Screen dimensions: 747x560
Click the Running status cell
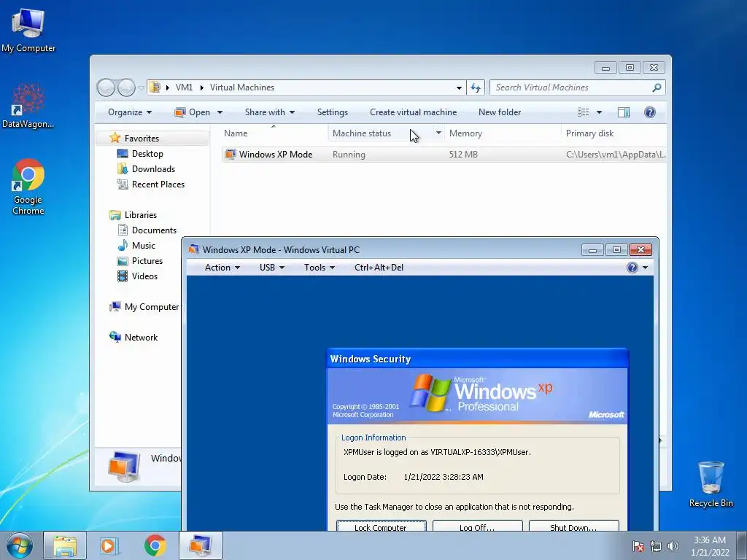point(349,155)
